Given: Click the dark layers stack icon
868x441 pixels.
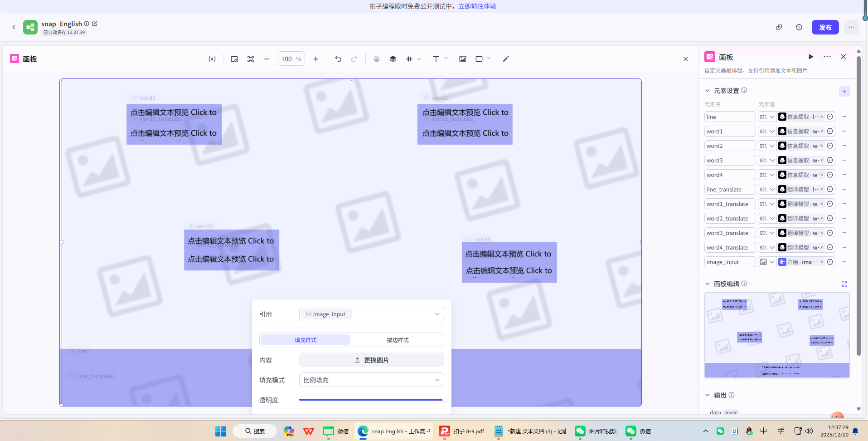Looking at the screenshot, I should click(x=393, y=59).
